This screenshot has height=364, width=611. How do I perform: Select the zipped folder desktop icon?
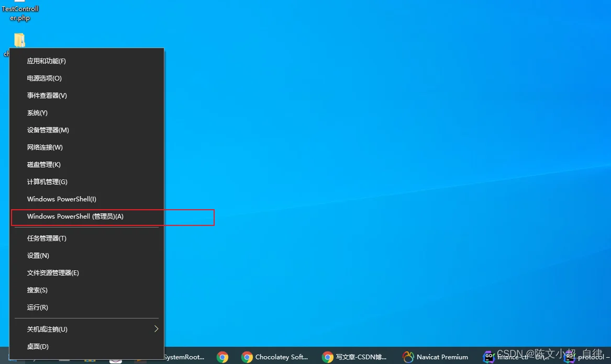point(19,40)
